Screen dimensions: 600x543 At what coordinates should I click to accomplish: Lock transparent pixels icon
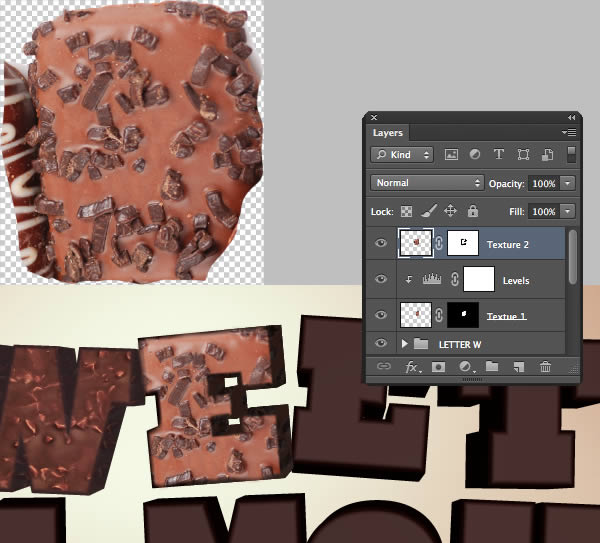[x=406, y=211]
